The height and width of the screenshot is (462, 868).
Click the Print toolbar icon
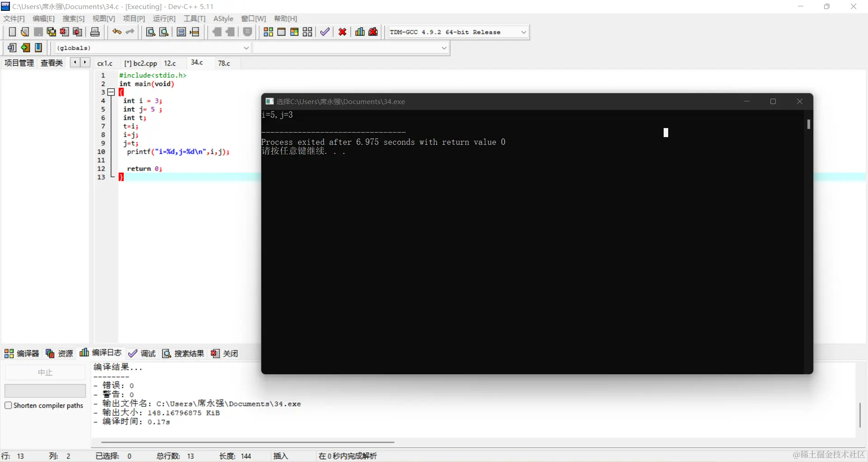coord(95,32)
